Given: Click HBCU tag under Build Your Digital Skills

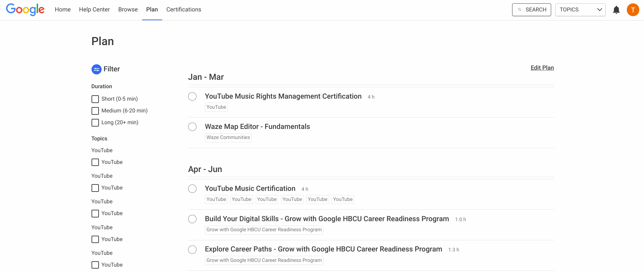Looking at the screenshot, I should point(264,230).
